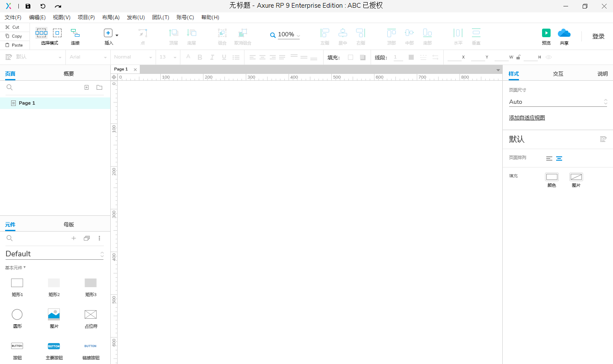
Task: Set page alignment to center
Action: [559, 159]
